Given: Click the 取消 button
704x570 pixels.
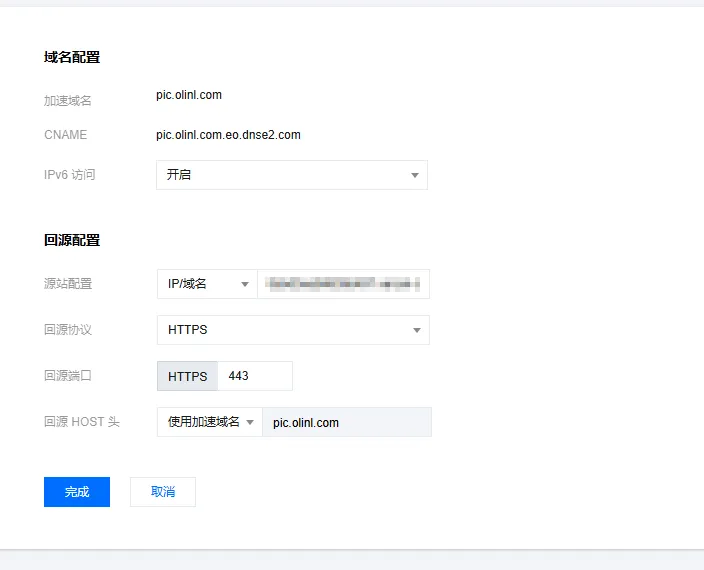Looking at the screenshot, I should (163, 492).
